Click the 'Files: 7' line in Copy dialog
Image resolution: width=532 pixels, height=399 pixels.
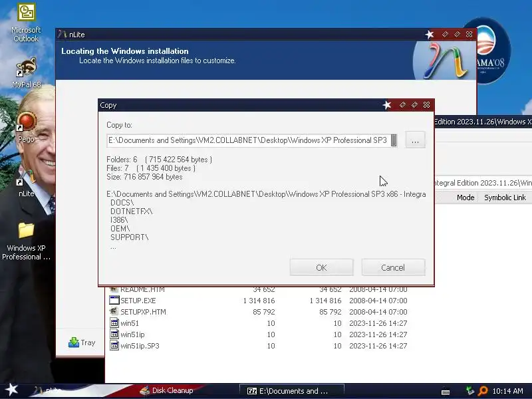coord(151,168)
